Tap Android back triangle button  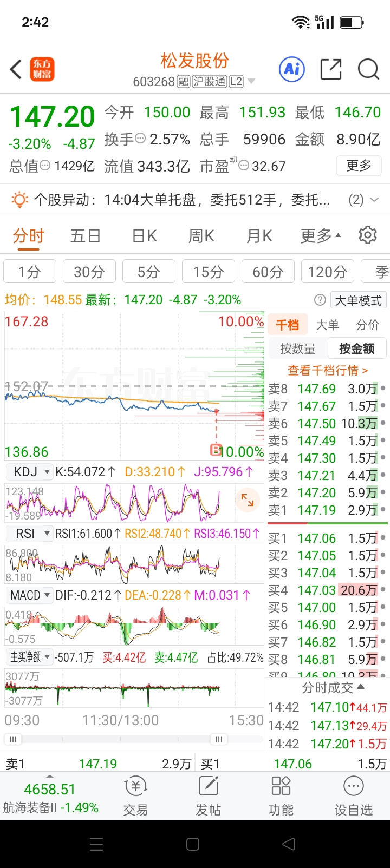[289, 844]
